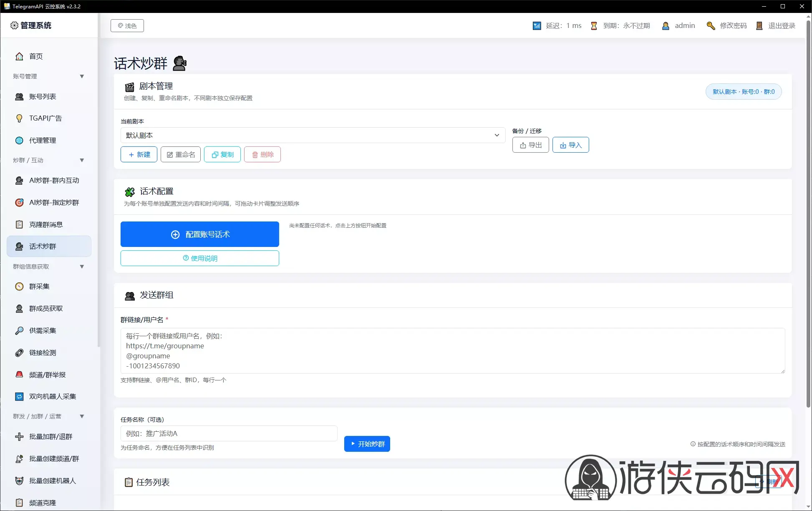Image resolution: width=812 pixels, height=511 pixels.
Task: Open TGAPI广告 lightbulb icon
Action: (x=19, y=118)
